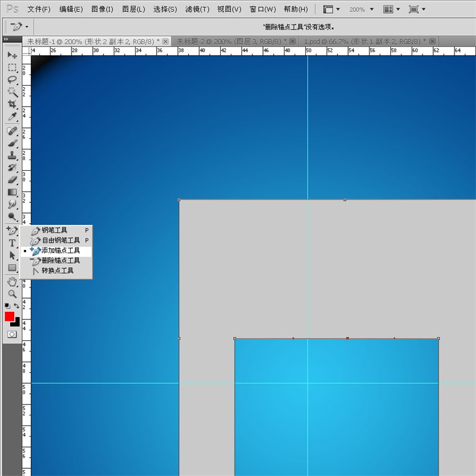Screen dimensions: 476x476
Task: Choose 删除锚点工具 from the flyout
Action: click(60, 261)
